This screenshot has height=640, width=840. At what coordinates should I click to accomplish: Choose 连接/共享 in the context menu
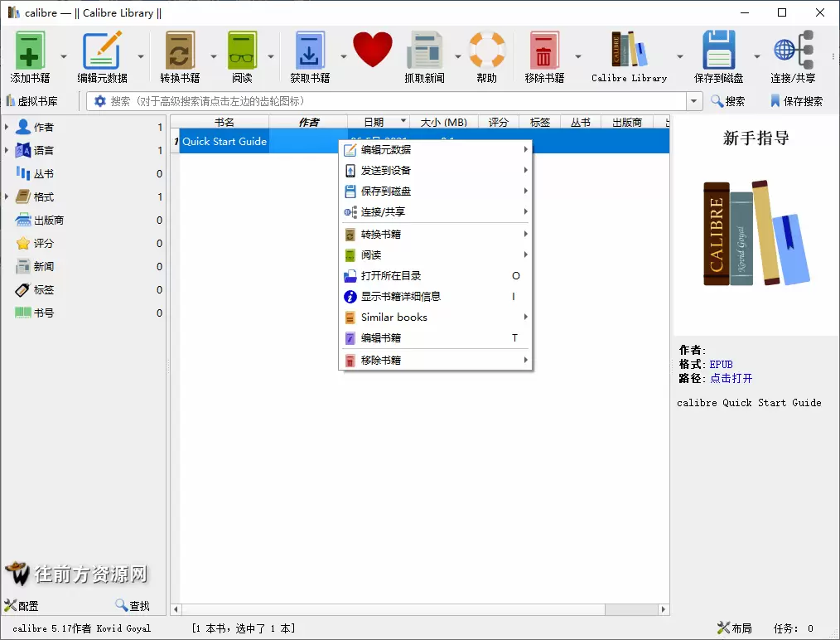point(436,211)
